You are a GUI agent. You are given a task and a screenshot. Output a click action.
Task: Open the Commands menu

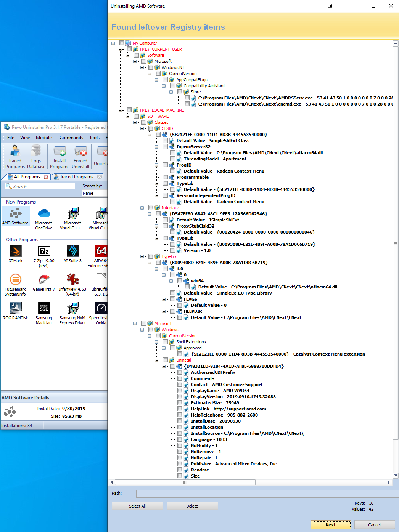(71, 138)
